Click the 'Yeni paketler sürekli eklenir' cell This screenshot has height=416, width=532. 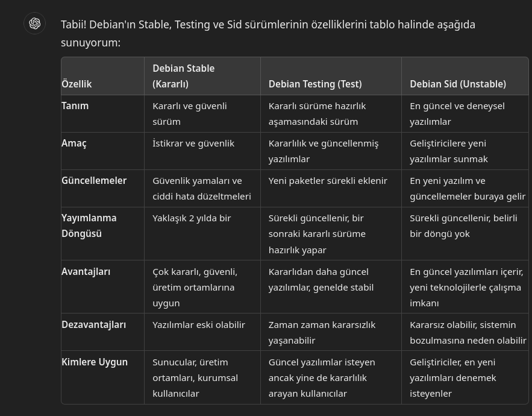pyautogui.click(x=328, y=180)
